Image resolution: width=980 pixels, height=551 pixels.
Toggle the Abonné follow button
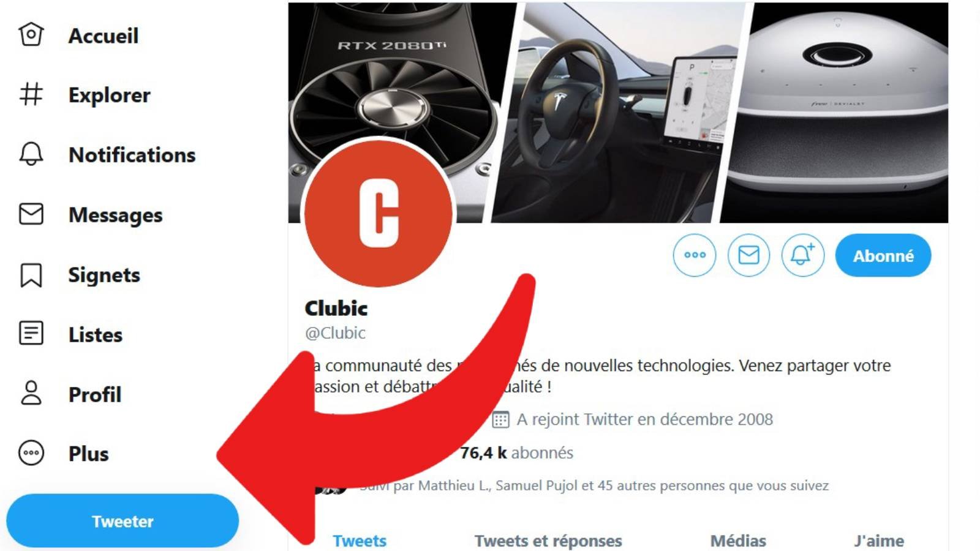(883, 255)
